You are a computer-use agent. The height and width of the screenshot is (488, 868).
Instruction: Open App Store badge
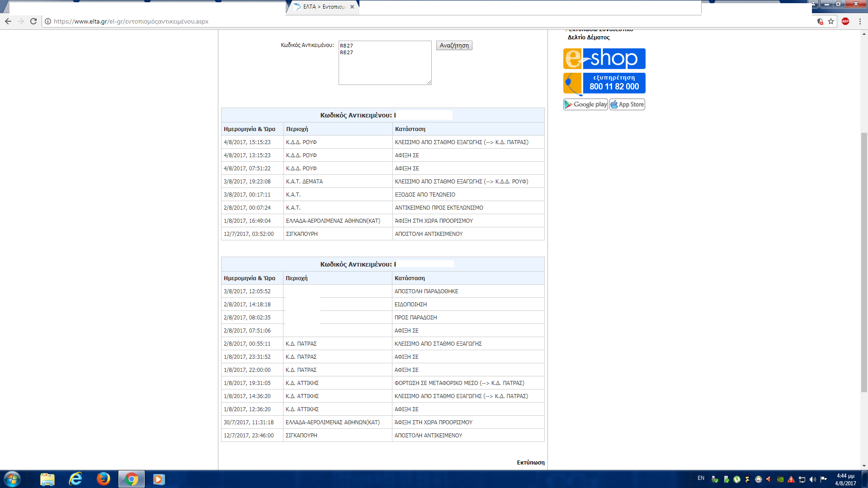[x=627, y=104]
